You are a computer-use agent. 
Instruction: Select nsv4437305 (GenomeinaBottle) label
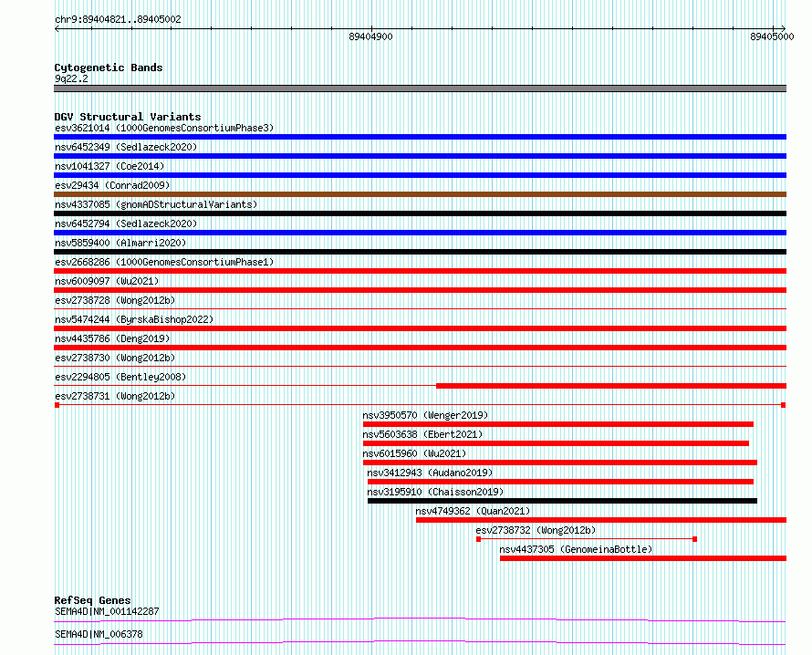pos(576,549)
